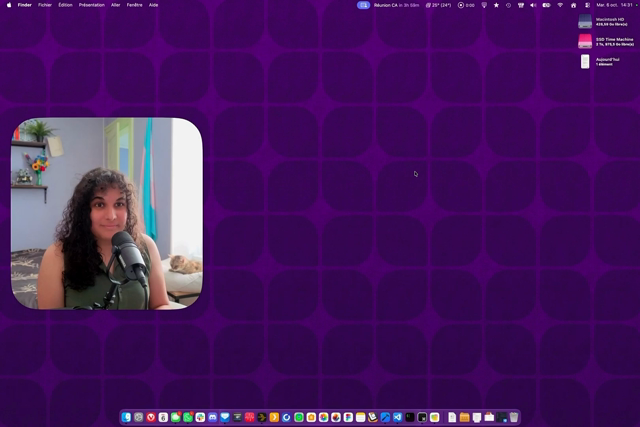
Task: Open the weather 25° menu bar item
Action: (438, 5)
